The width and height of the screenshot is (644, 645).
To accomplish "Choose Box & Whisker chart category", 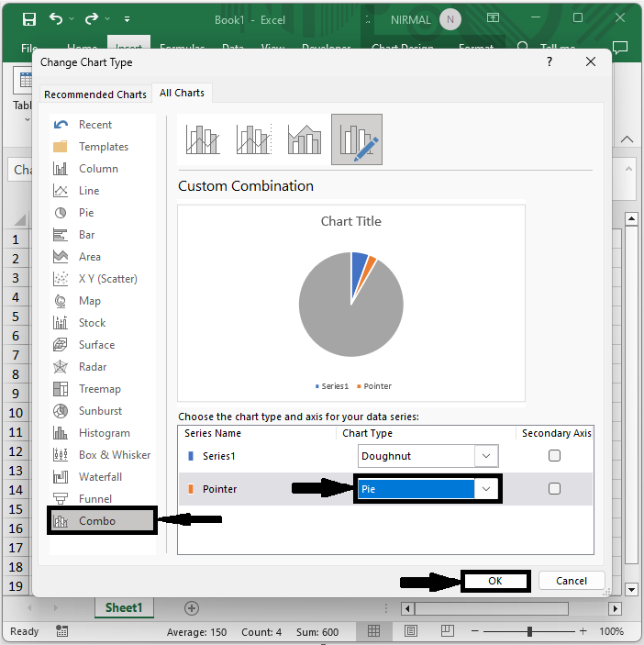I will [102, 454].
